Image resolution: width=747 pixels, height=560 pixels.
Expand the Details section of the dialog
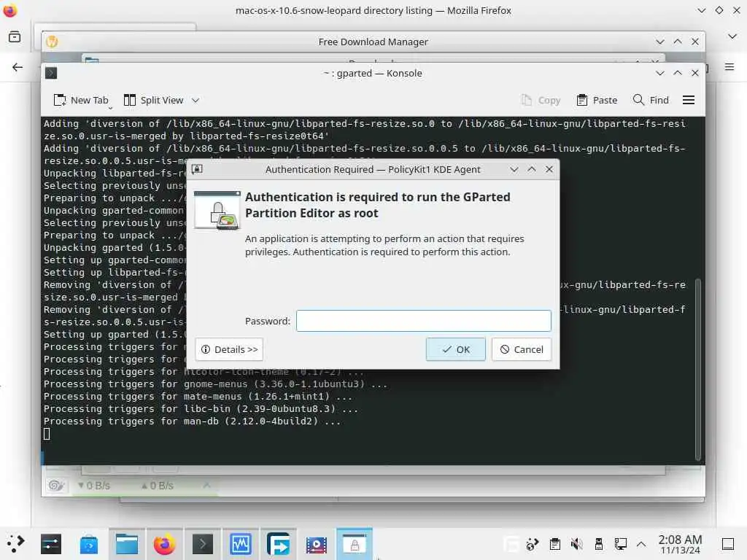[x=229, y=349]
